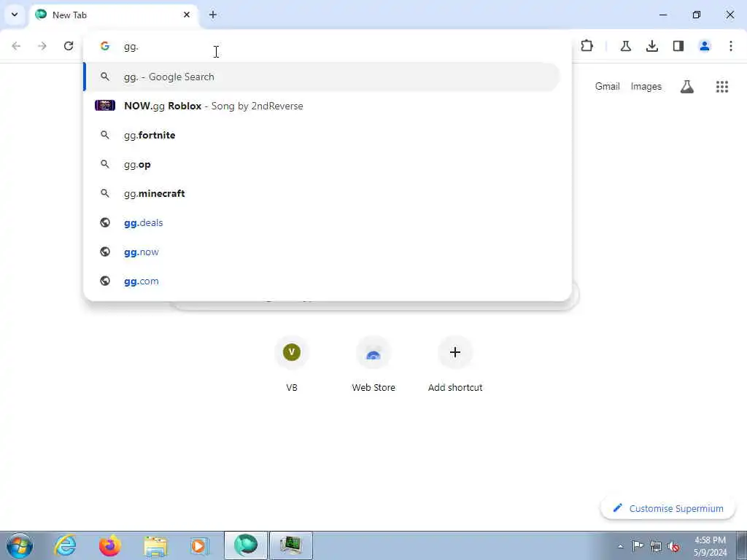Switch to Supermium taskbar button
747x560 pixels.
(x=246, y=545)
